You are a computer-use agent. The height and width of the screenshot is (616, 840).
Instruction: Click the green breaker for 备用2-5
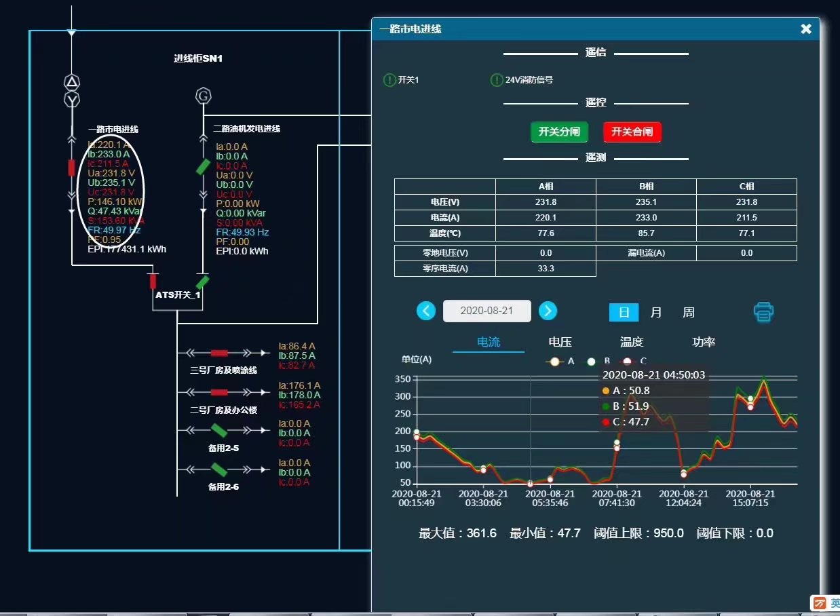pos(218,430)
